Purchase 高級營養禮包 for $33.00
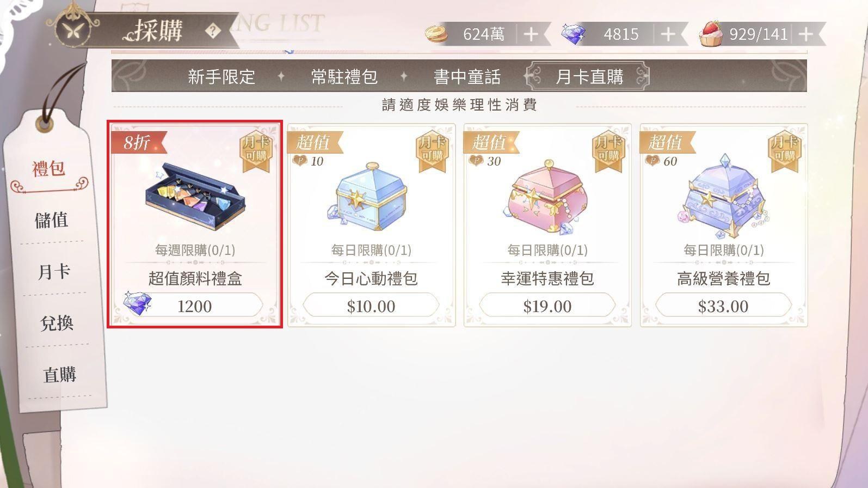Screen dimensions: 868x488 point(723,306)
